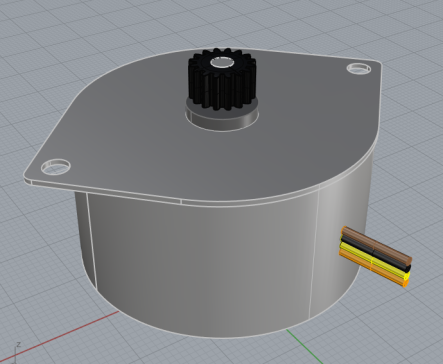
Task: Click the center bore of the gear
Action: (x=222, y=62)
